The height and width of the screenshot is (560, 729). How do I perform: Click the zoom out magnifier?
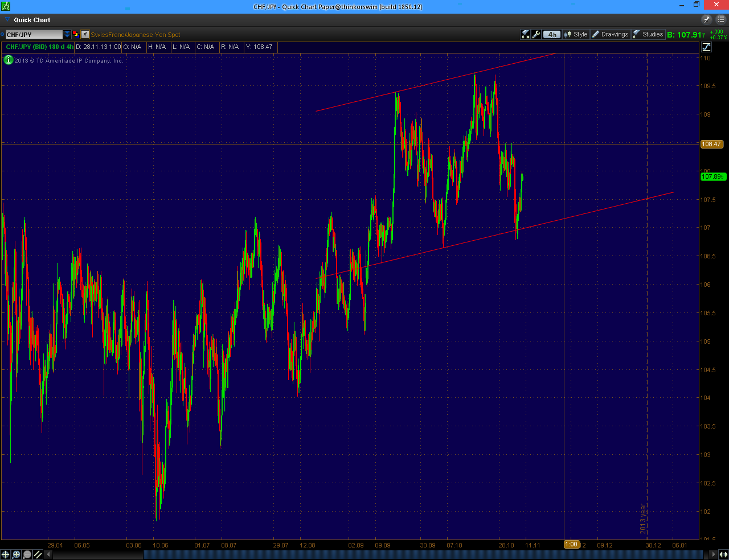(x=27, y=554)
